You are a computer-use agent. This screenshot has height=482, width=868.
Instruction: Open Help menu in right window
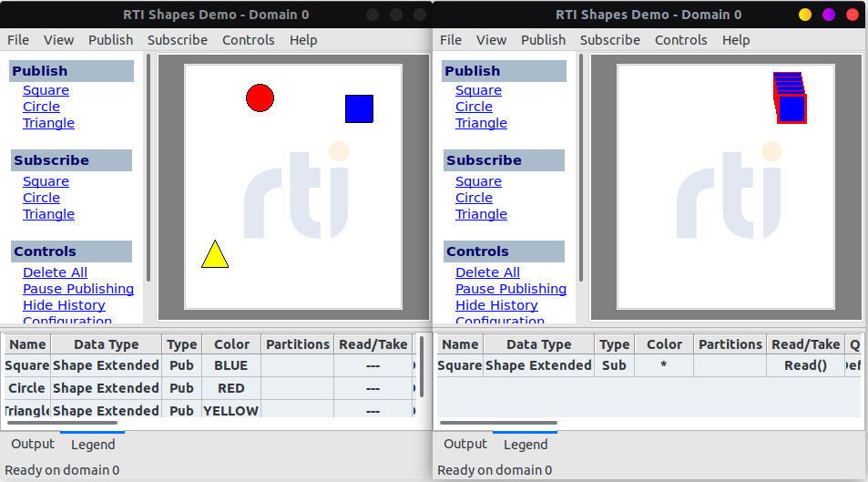pos(736,40)
